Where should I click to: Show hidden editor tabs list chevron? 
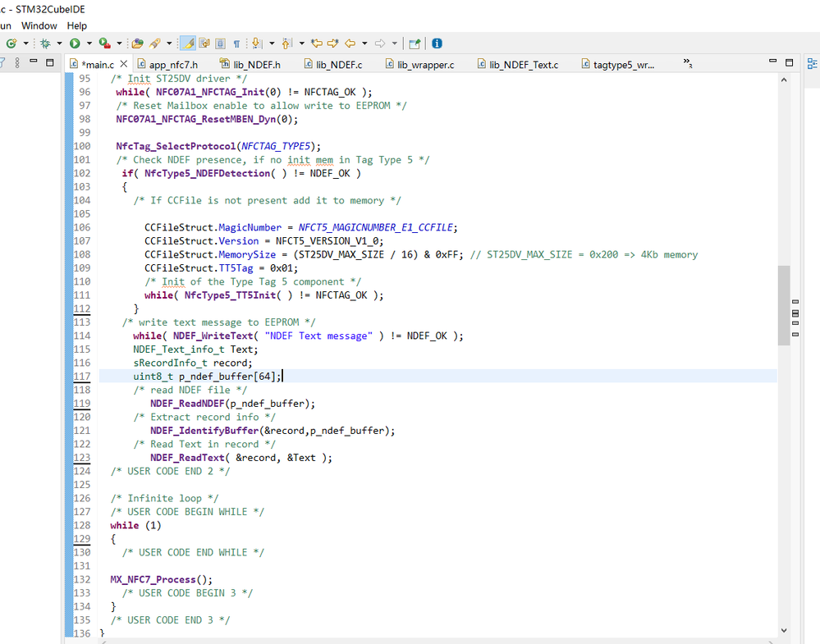(688, 63)
